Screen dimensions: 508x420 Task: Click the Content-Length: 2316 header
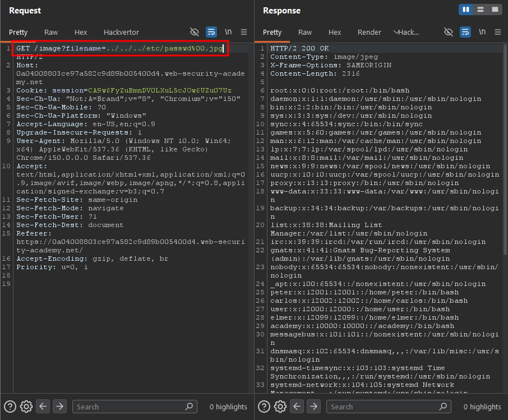click(x=315, y=73)
